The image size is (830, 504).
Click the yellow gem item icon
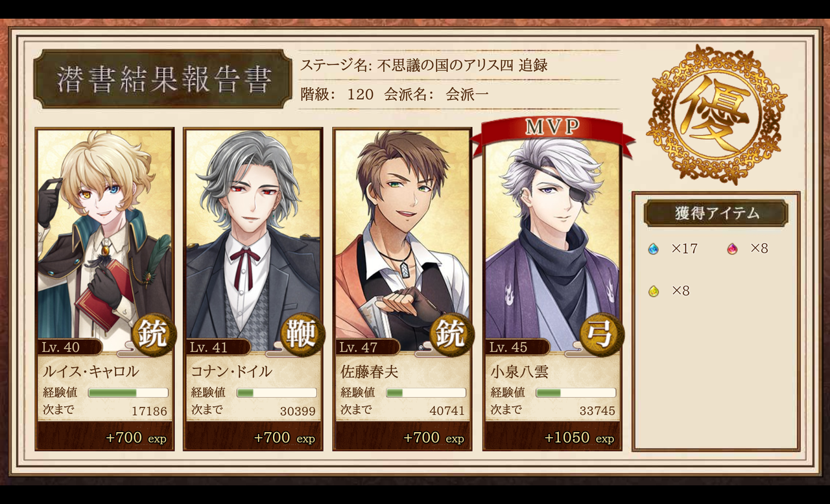tap(653, 291)
